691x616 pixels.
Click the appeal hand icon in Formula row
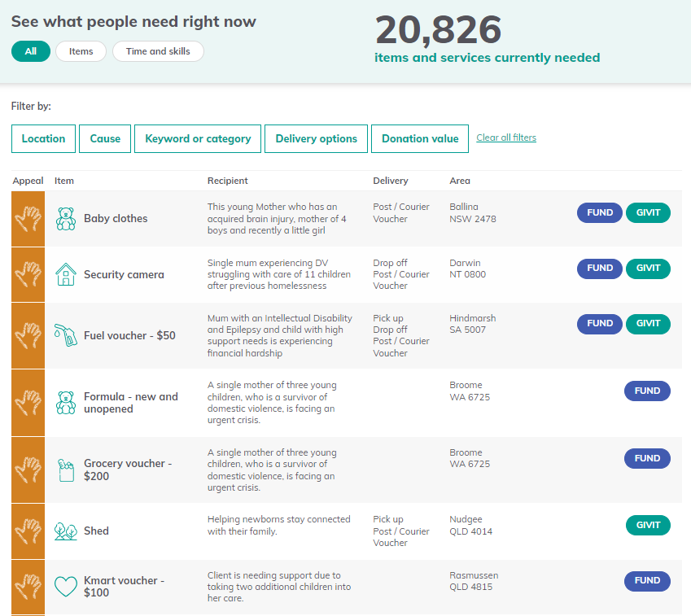pyautogui.click(x=28, y=403)
